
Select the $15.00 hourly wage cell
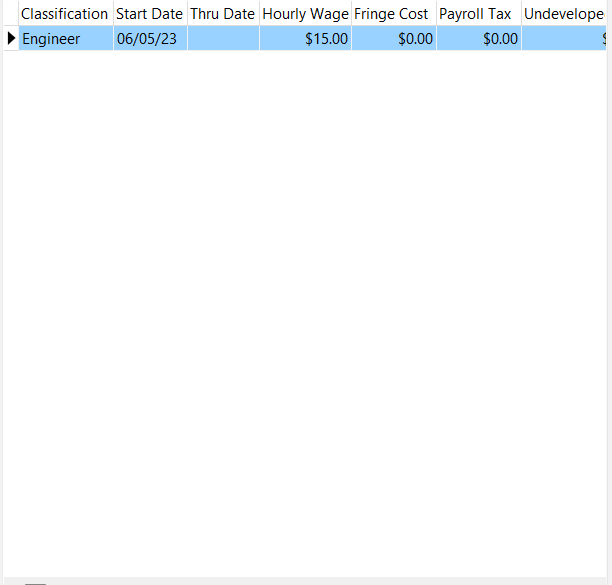tap(305, 39)
